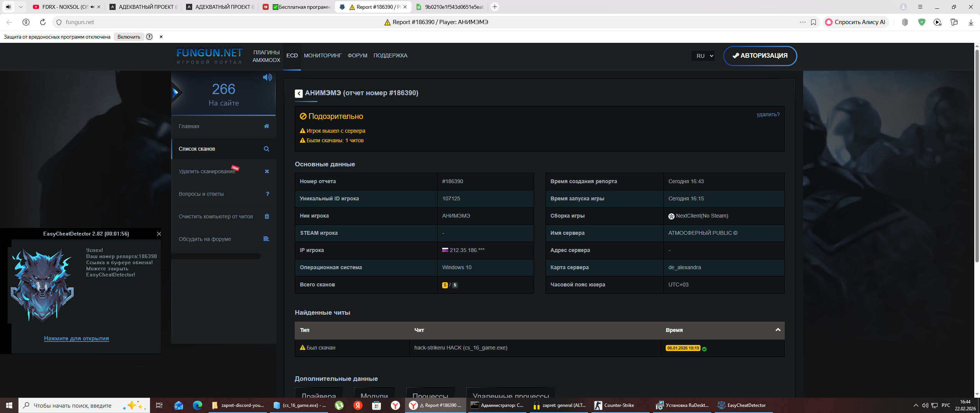Click list icon beside Обсудить на форуме
Viewport: 980px width, 413px height.
pyautogui.click(x=266, y=239)
